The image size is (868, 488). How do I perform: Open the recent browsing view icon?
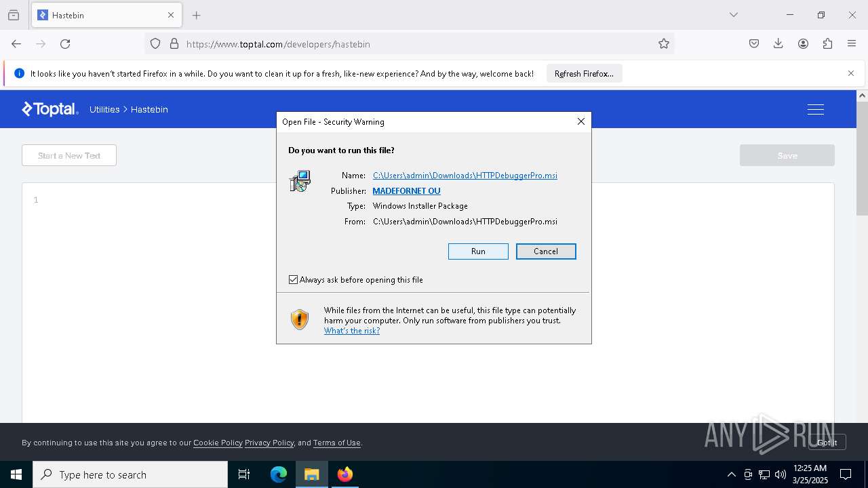tap(14, 15)
